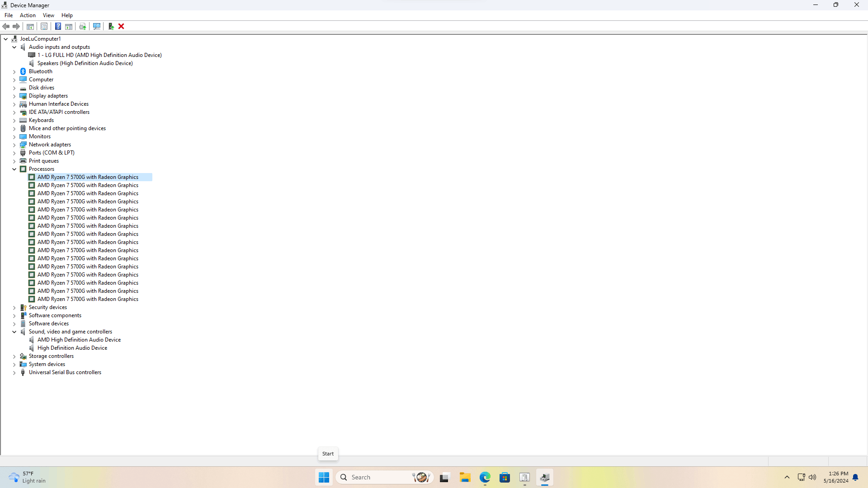The width and height of the screenshot is (868, 488).
Task: Click Scan for hardware changes icon
Action: (96, 27)
